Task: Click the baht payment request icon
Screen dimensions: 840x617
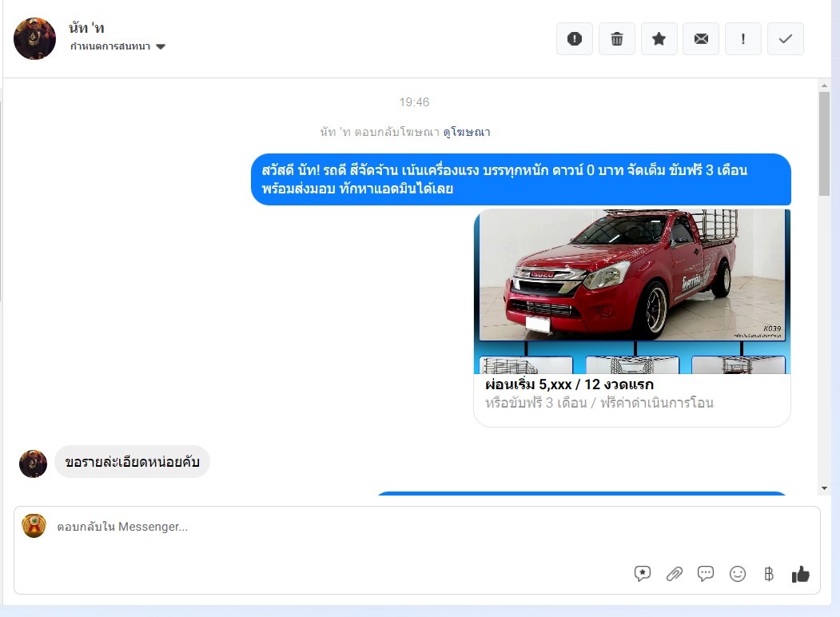Action: click(769, 574)
